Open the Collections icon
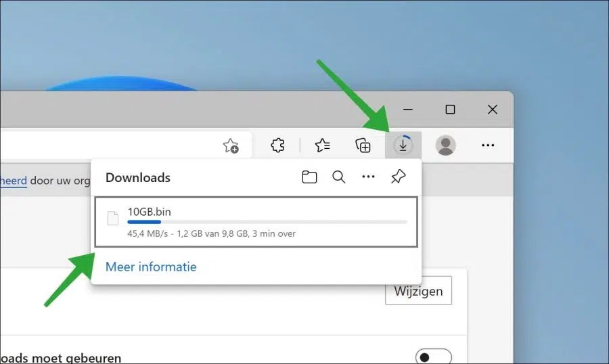Image resolution: width=609 pixels, height=364 pixels. click(x=363, y=145)
